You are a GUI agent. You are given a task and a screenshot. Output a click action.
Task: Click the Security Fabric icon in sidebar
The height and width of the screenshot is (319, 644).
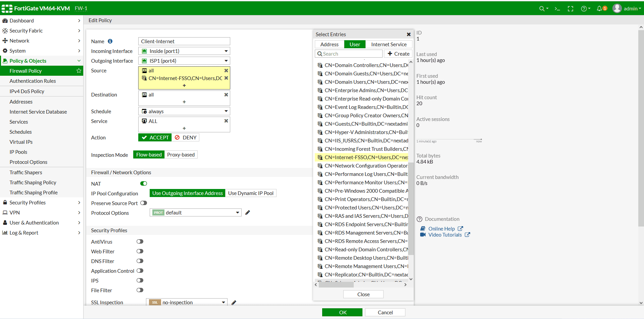pyautogui.click(x=5, y=30)
